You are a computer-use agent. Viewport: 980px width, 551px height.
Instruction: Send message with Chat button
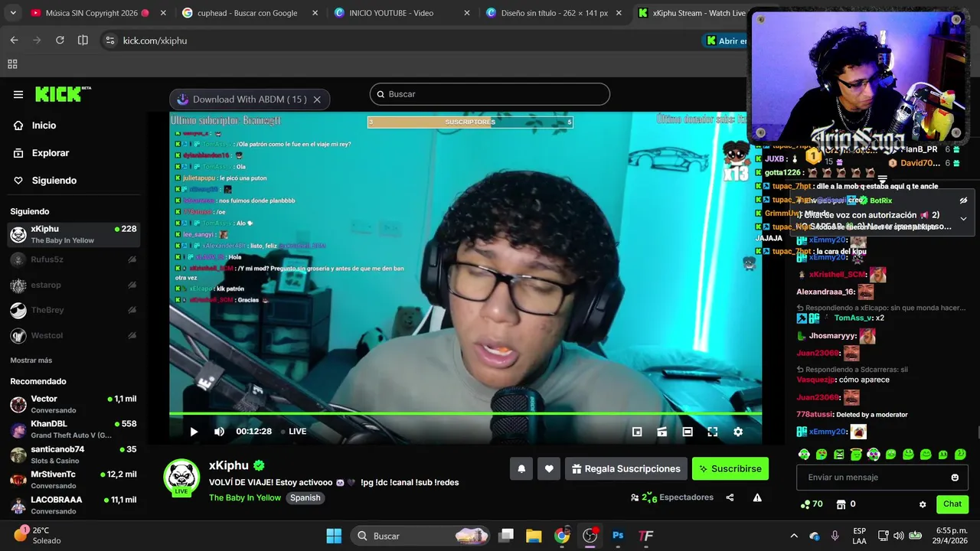click(x=952, y=504)
